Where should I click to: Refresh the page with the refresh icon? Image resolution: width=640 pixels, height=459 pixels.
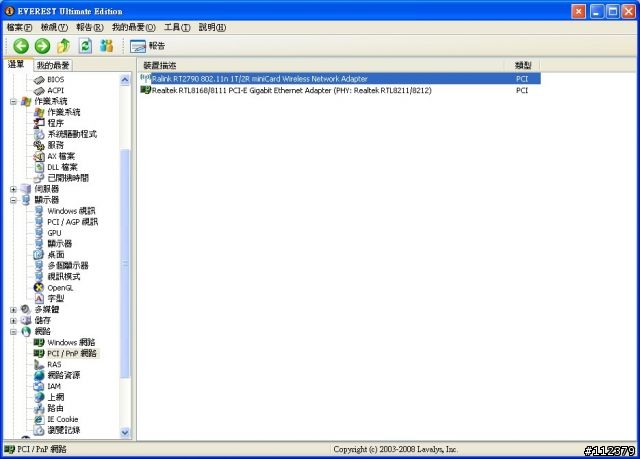tap(85, 46)
